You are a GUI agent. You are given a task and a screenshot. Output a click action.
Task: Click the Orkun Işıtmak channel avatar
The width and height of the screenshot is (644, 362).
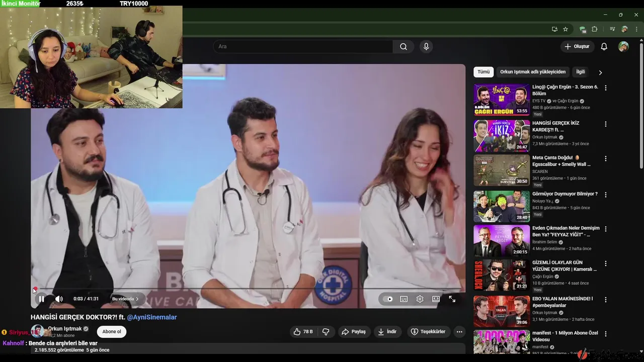tap(37, 331)
